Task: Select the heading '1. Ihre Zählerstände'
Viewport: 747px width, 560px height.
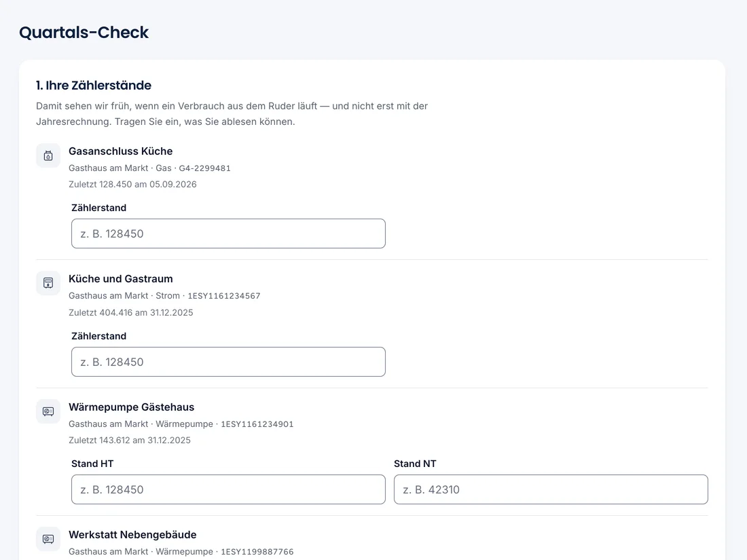Action: [94, 86]
